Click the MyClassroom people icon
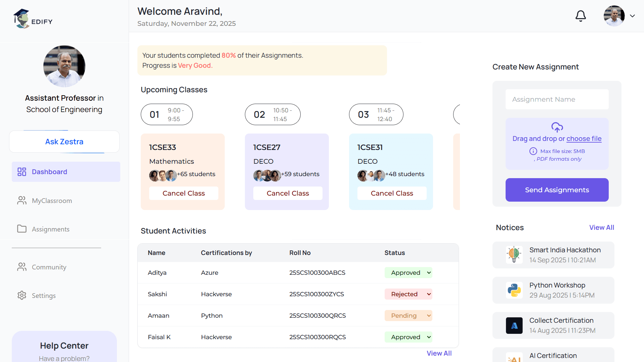This screenshot has height=362, width=644. pos(22,201)
